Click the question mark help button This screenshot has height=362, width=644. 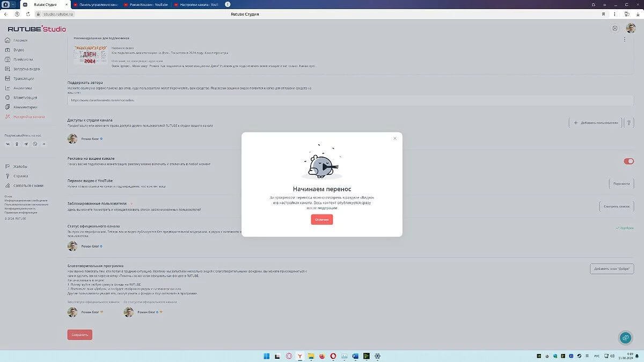(630, 123)
